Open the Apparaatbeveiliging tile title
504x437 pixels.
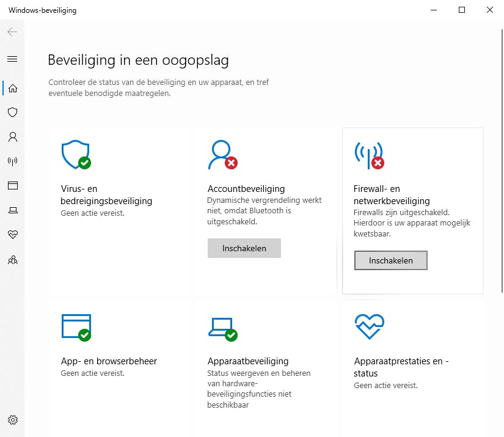point(248,361)
